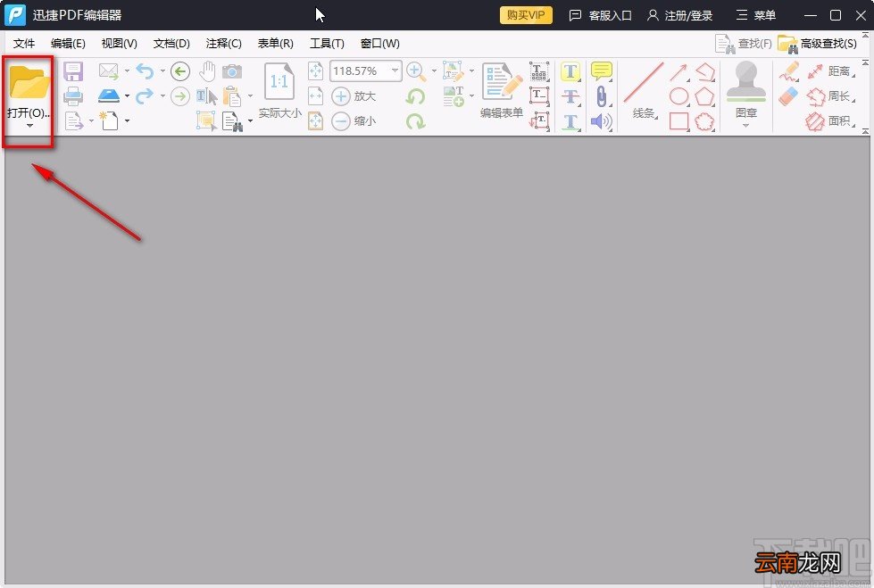Open the Edit (编辑(E)) menu
Viewport: 874px width, 588px height.
click(68, 44)
